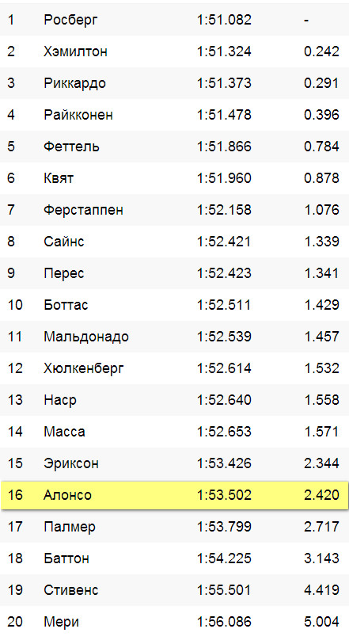Viewport: 349px width, 644px height.
Task: Click the Райкконен row
Action: tap(175, 115)
